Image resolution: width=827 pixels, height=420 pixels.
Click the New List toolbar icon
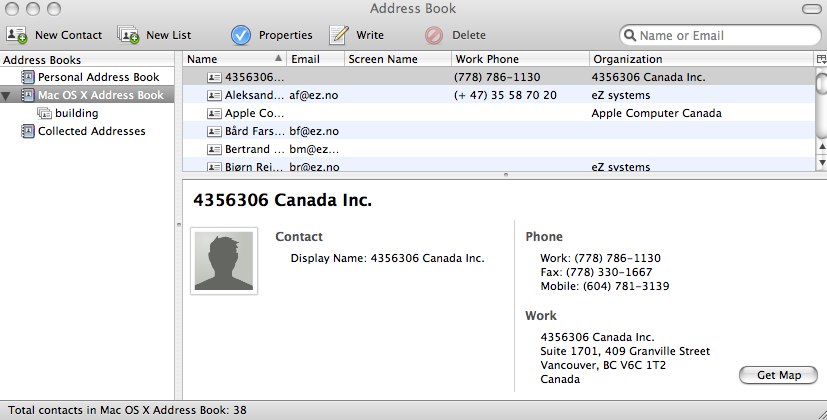[128, 35]
